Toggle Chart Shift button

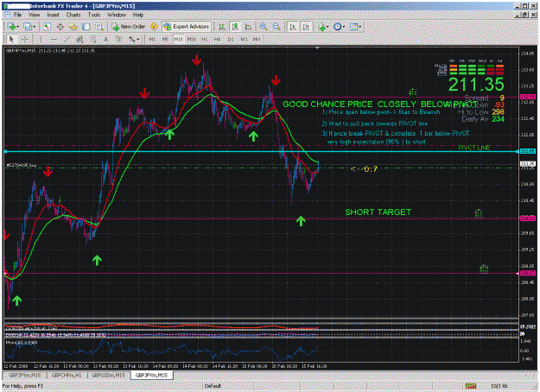[306, 27]
